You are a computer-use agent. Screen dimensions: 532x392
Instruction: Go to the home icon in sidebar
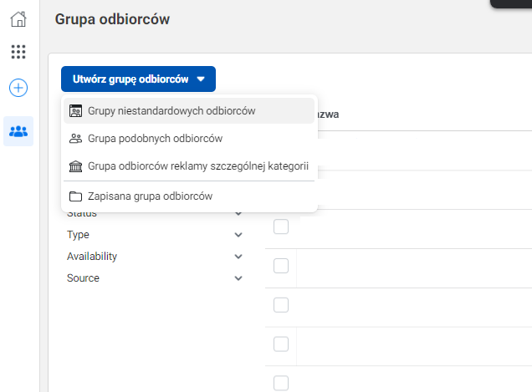point(18,19)
